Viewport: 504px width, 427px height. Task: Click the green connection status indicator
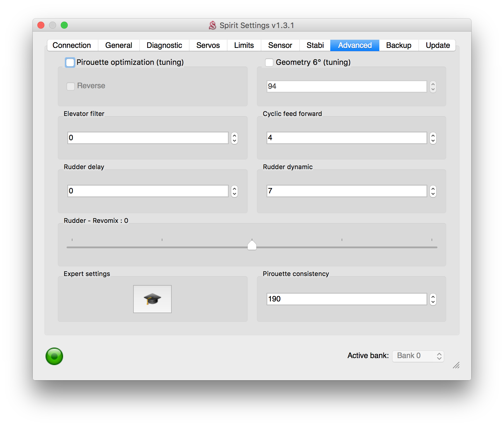pyautogui.click(x=54, y=356)
